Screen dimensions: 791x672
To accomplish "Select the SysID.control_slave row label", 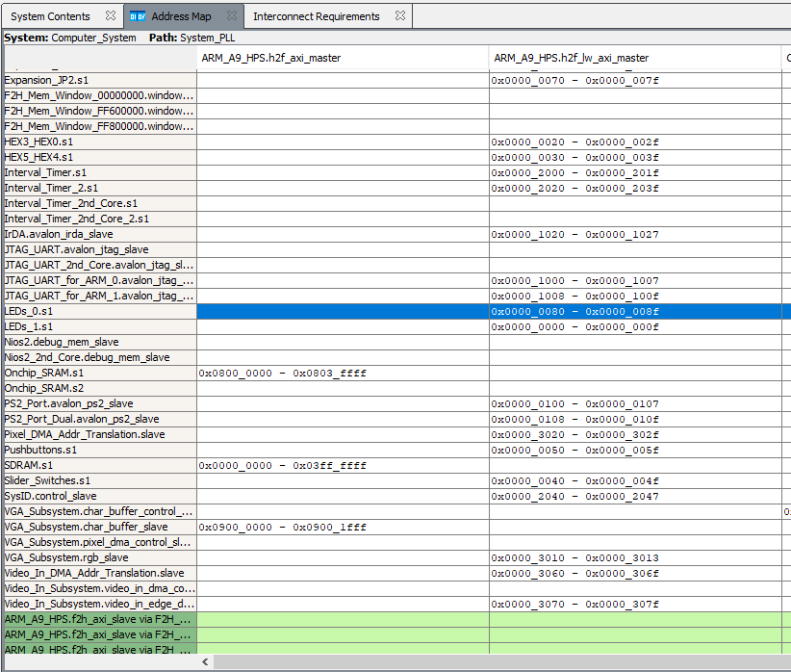I will tap(50, 497).
